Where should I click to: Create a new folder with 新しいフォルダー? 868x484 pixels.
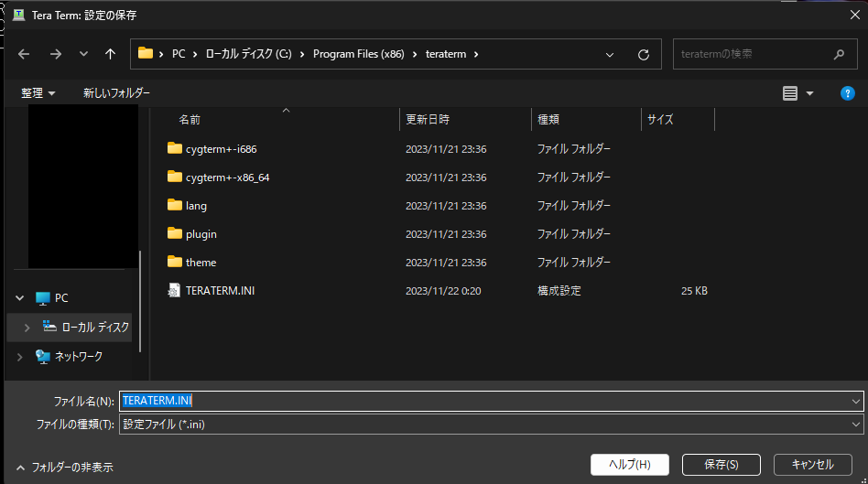coord(116,93)
